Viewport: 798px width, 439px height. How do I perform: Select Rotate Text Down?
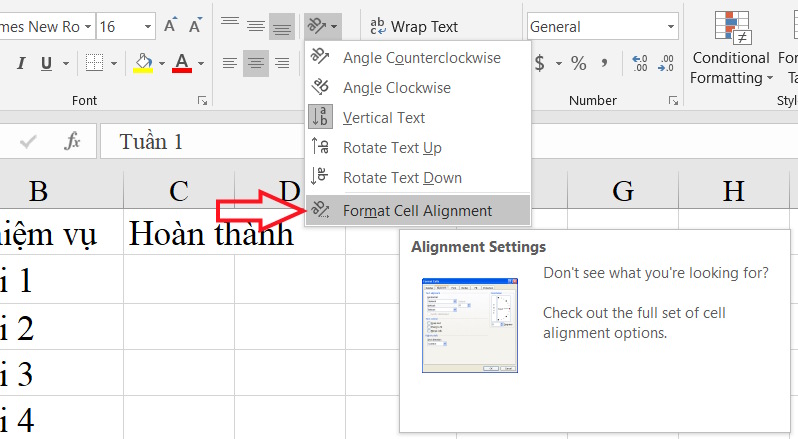point(418,178)
